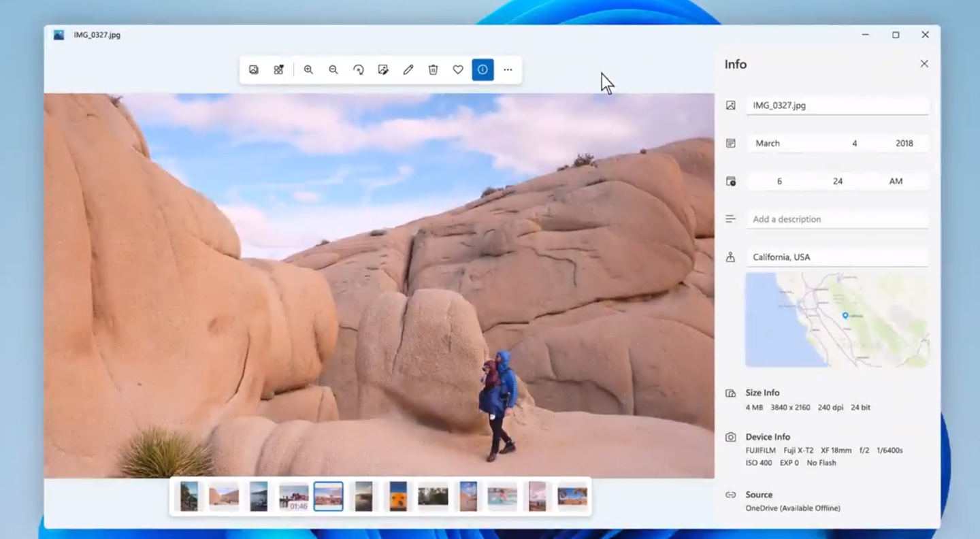The height and width of the screenshot is (539, 980).
Task: Click the Add a description field
Action: 838,219
